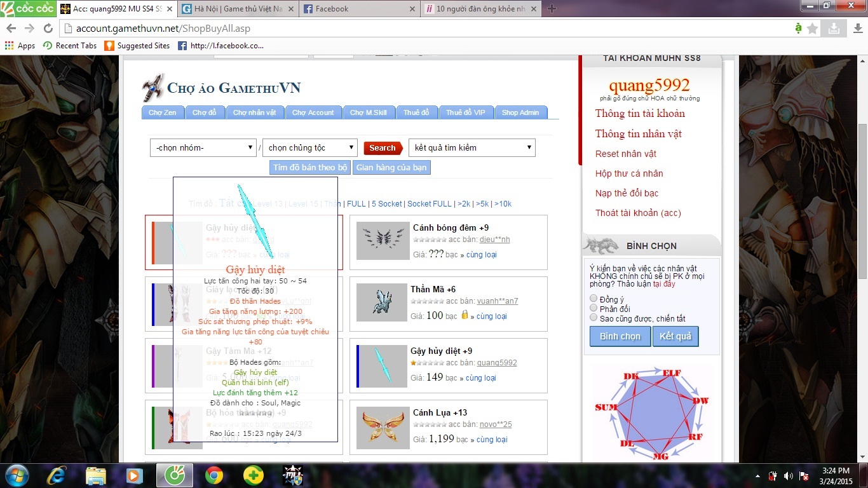Screen dimensions: 868x488
Task: Launch Internet Explorer from taskbar
Action: (x=57, y=475)
